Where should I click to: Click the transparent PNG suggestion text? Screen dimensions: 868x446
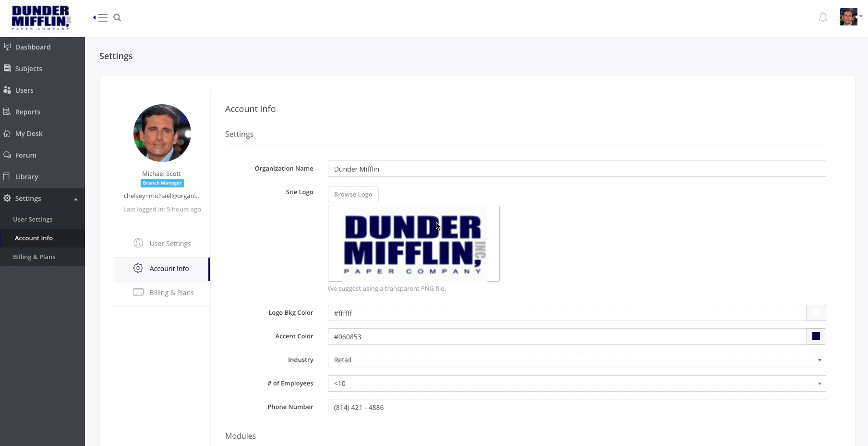387,288
